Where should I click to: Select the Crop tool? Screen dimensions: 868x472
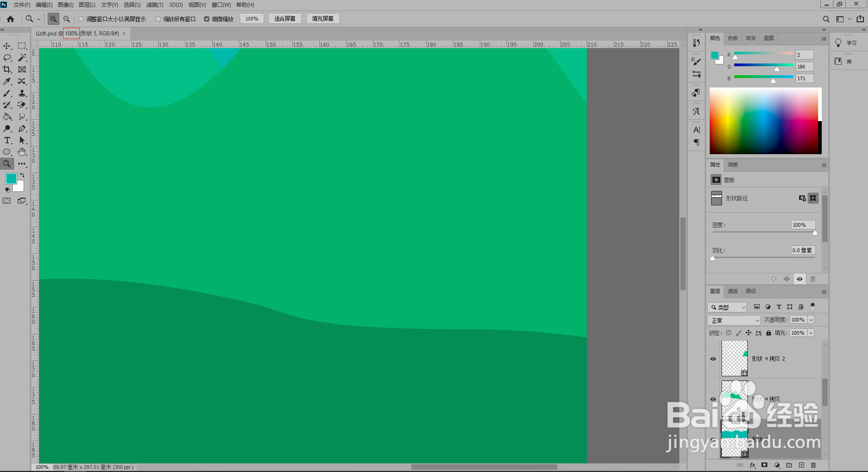tap(7, 69)
